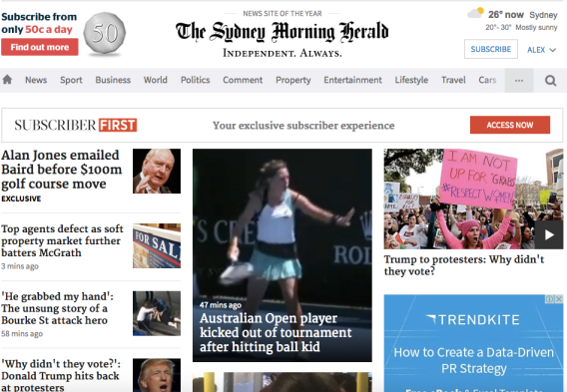
Task: Click the 'News site of the year' text
Action: (283, 13)
